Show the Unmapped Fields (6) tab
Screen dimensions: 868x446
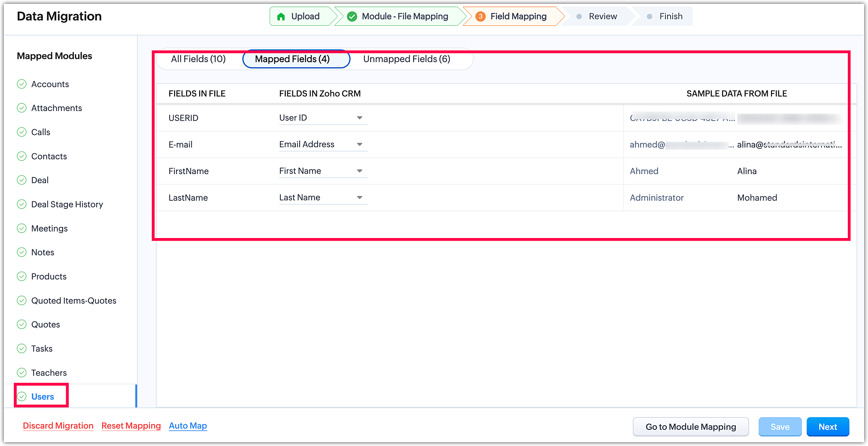[407, 59]
